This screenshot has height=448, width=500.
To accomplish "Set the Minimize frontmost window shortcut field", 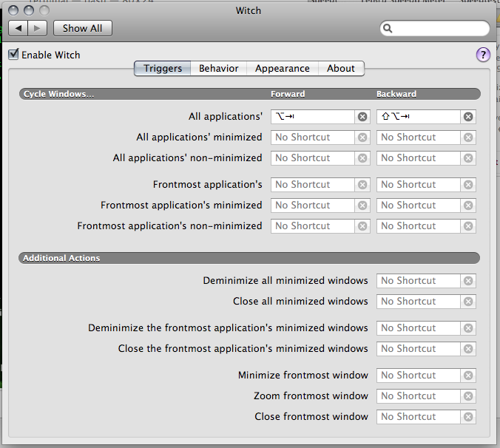I will click(418, 376).
